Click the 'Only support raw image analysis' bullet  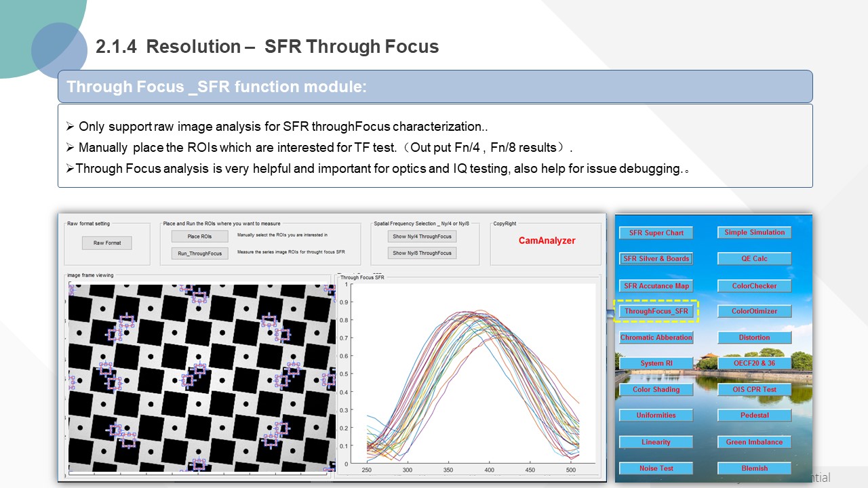(277, 126)
